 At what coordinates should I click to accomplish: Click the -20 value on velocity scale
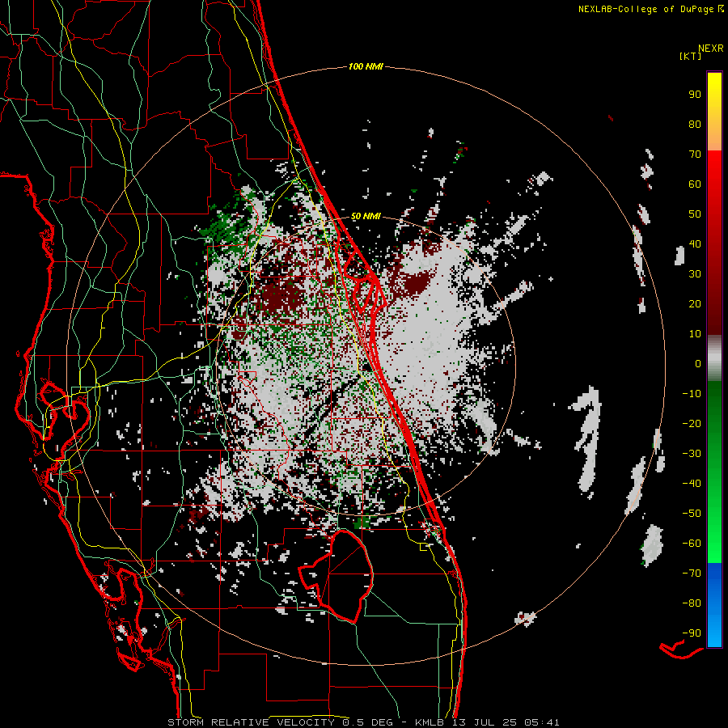point(692,424)
